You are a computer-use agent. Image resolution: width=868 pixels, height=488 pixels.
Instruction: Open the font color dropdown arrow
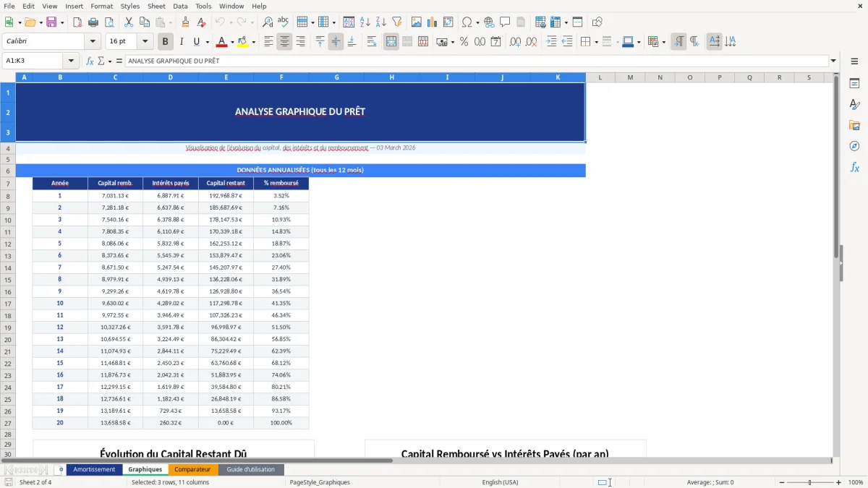(231, 41)
